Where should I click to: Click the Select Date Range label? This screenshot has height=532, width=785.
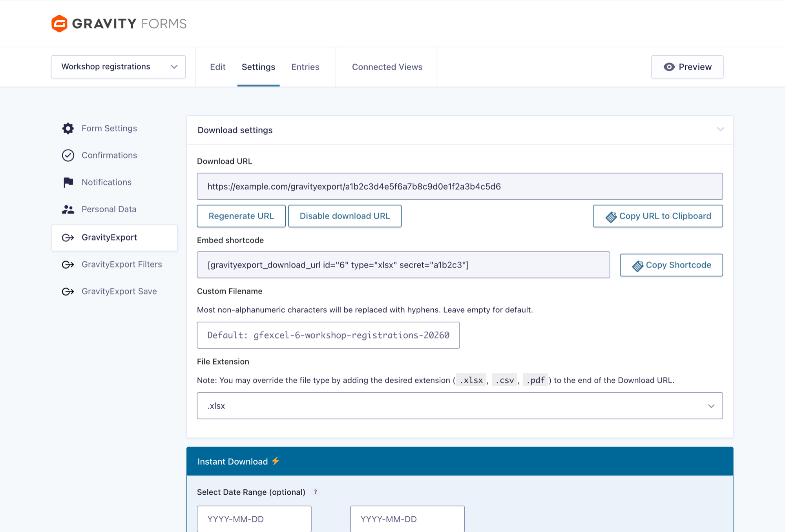pos(251,492)
